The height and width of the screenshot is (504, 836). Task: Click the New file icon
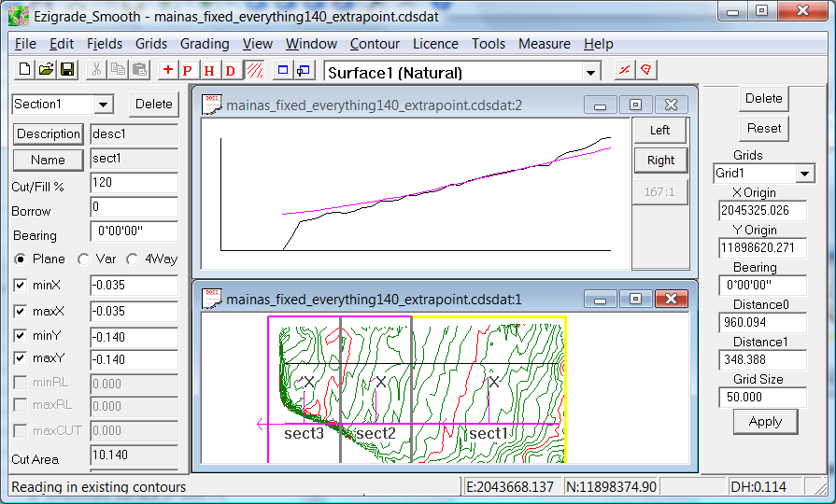coord(25,70)
